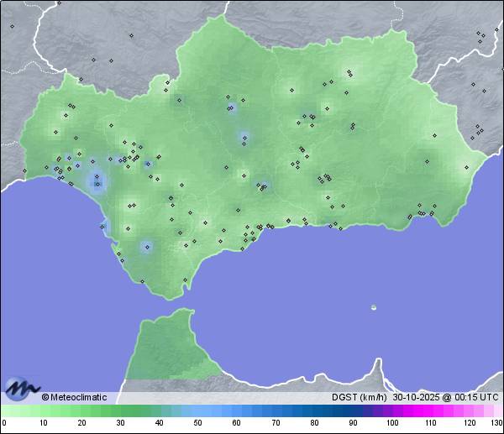This screenshot has height=434, width=504.
Task: Click the isolated station marker in the sea
Action: click(x=374, y=307)
